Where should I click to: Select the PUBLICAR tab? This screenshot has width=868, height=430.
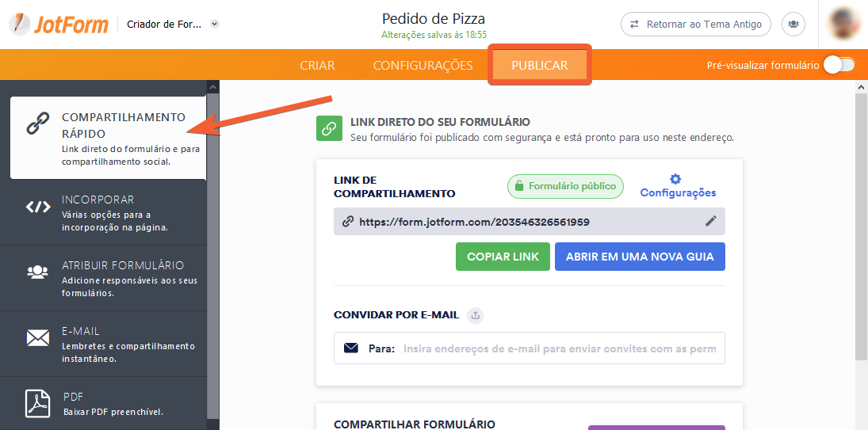[x=540, y=65]
